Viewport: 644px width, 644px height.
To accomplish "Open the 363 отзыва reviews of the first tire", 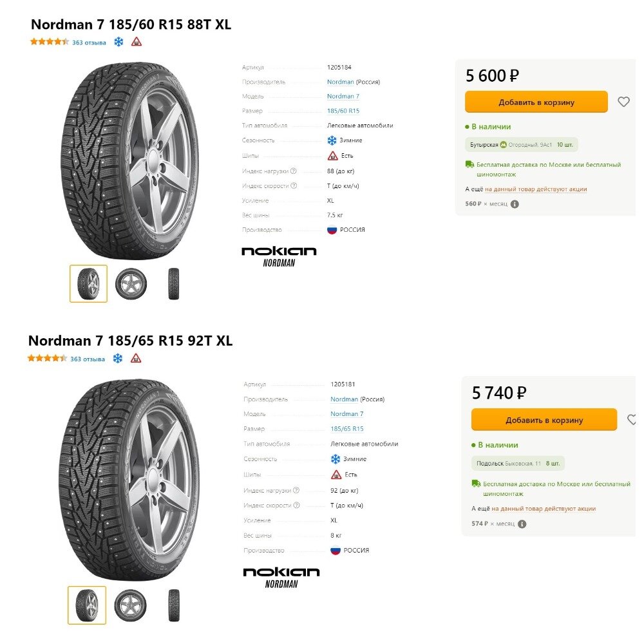I will point(89,43).
